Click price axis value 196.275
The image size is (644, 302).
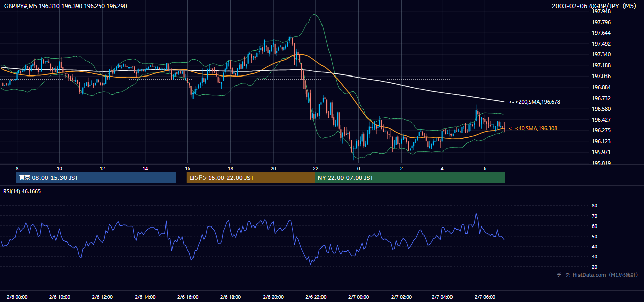pos(601,130)
